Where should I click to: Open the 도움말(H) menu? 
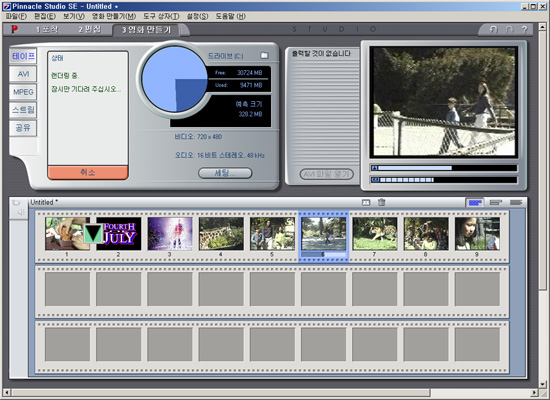230,16
